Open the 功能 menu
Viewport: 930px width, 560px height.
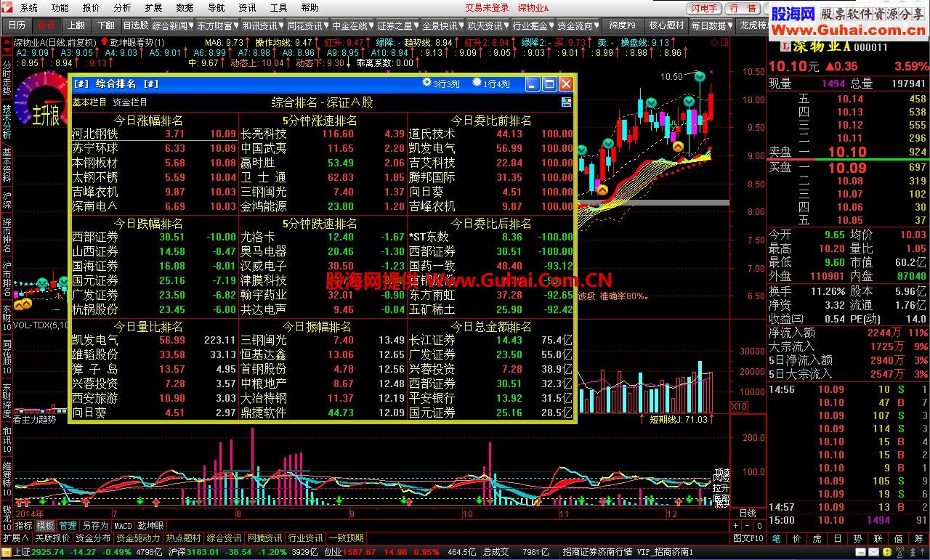pyautogui.click(x=60, y=8)
